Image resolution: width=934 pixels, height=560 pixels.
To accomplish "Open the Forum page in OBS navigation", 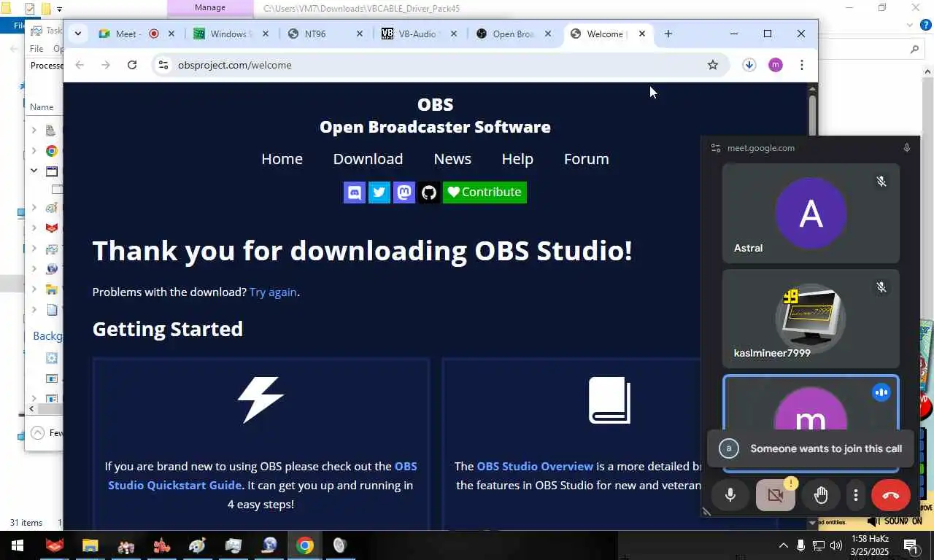I will [x=586, y=159].
